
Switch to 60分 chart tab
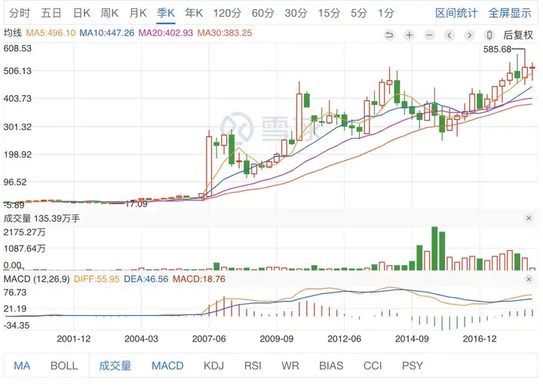coord(263,13)
